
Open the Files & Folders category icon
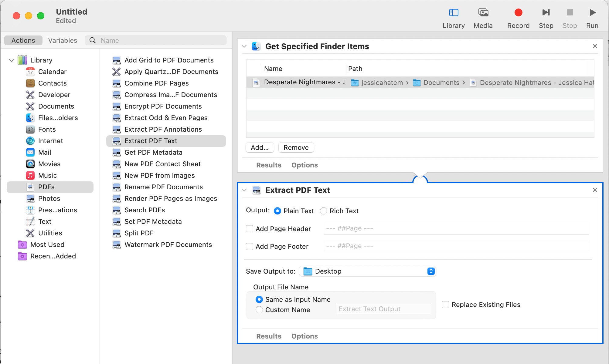pyautogui.click(x=30, y=118)
